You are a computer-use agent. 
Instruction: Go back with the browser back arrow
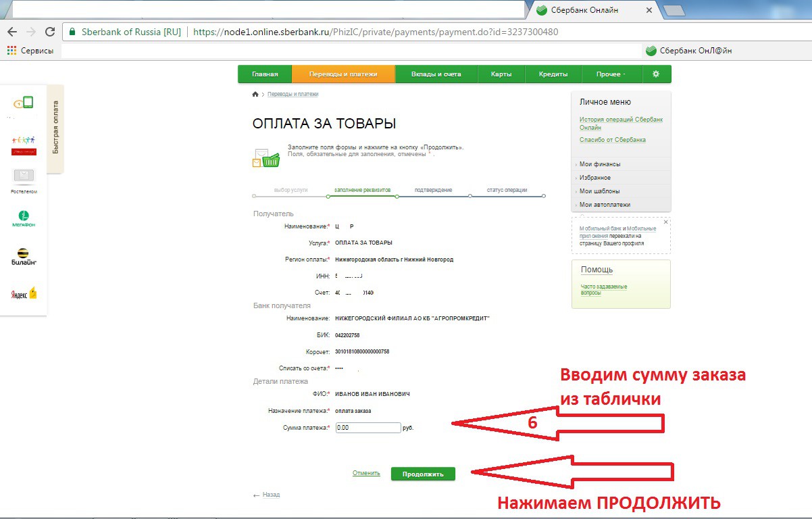pos(12,32)
